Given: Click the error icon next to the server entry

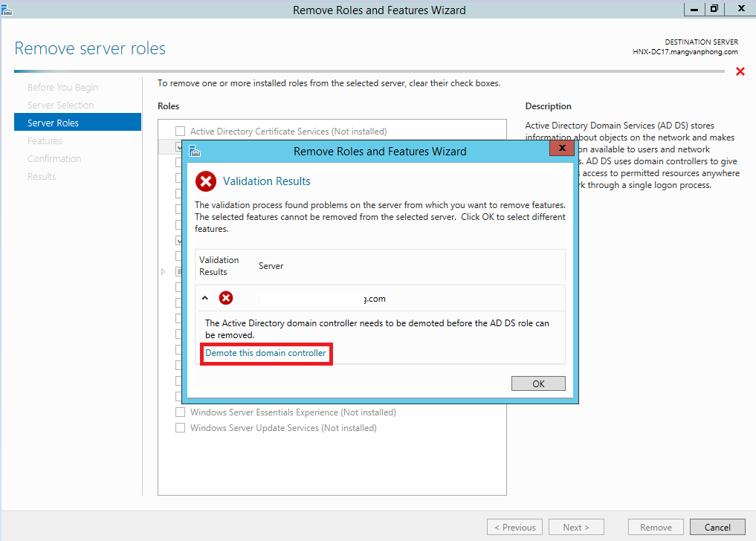Looking at the screenshot, I should 225,297.
